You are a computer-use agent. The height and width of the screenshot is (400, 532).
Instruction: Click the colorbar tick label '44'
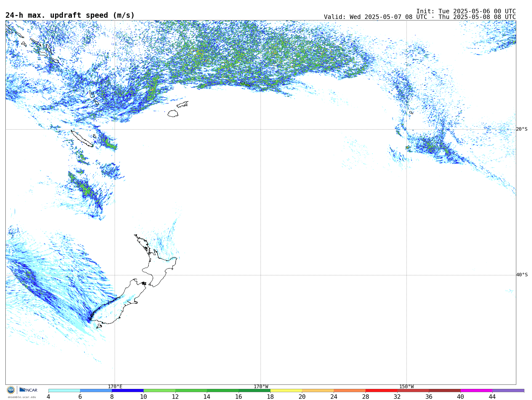click(492, 397)
